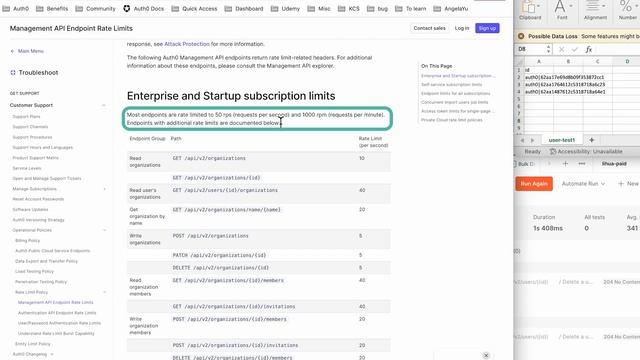640x360 pixels.
Task: Confirm formula entry with checkmark in Excel
Action: [x=575, y=49]
